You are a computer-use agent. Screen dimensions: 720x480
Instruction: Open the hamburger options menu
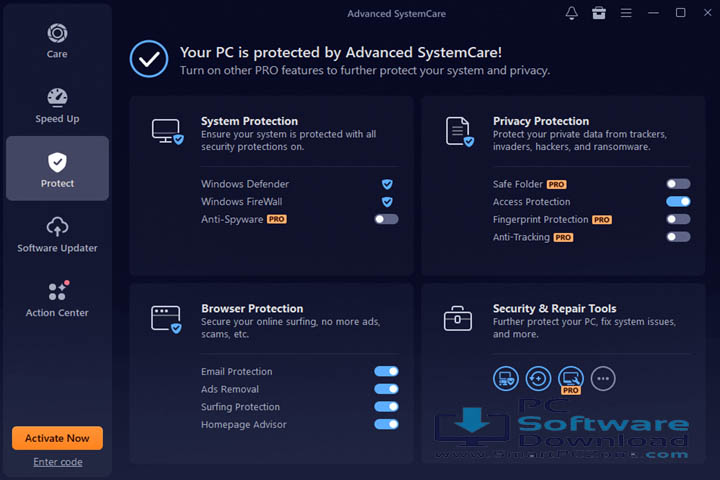point(626,13)
